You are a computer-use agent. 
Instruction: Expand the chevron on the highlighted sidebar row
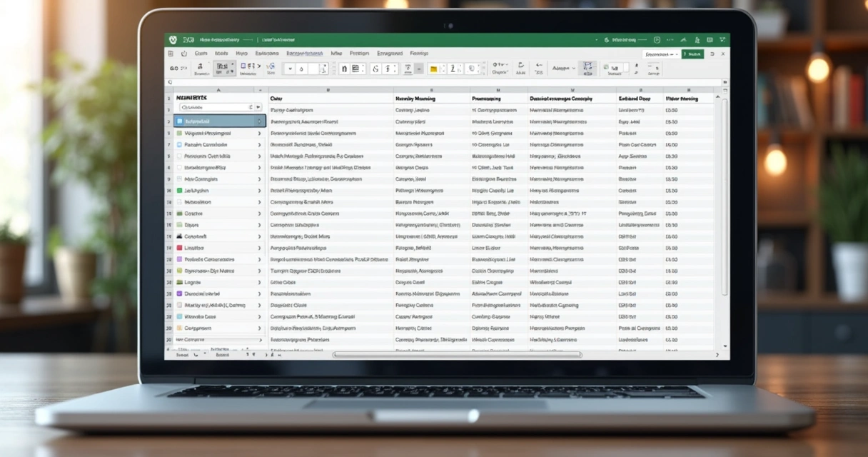258,121
